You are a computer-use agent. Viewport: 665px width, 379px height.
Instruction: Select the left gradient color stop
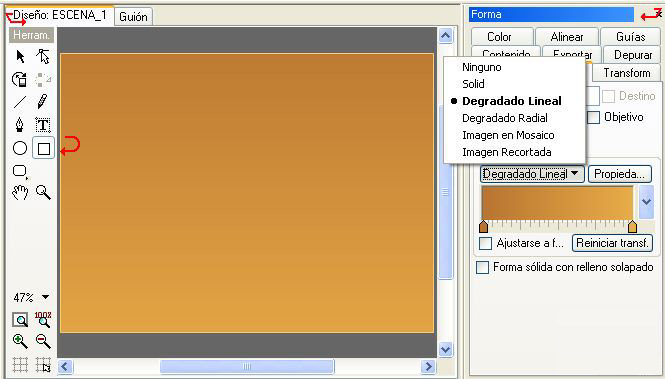click(483, 227)
